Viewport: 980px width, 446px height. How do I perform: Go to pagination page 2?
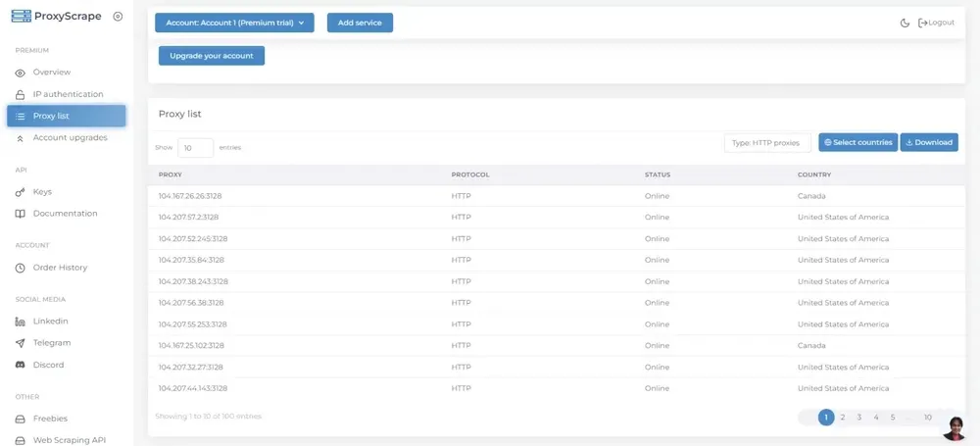coord(843,418)
